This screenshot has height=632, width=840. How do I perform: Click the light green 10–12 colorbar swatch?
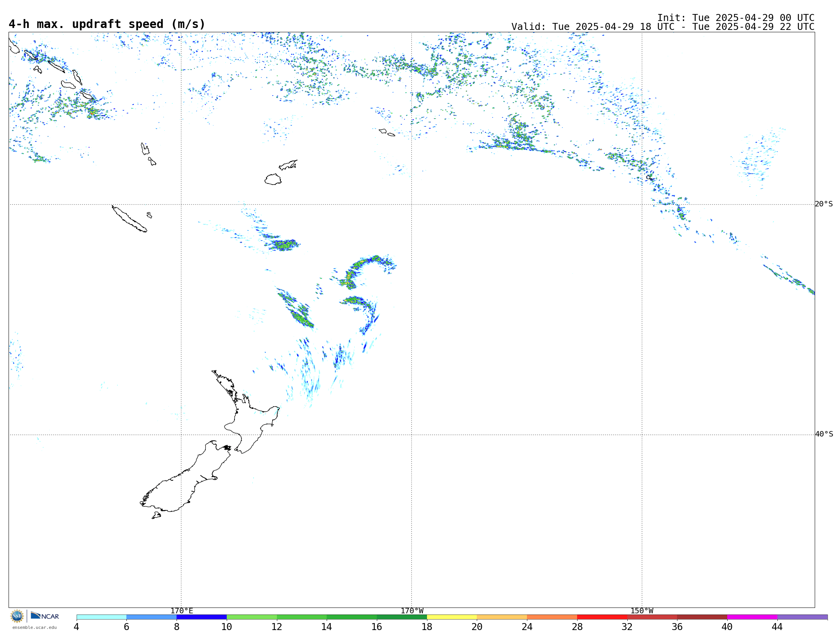252,617
